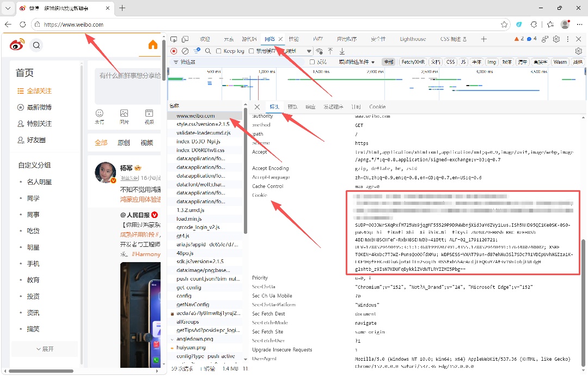Open the browser tab list chevron
This screenshot has height=376, width=588.
tap(8, 8)
